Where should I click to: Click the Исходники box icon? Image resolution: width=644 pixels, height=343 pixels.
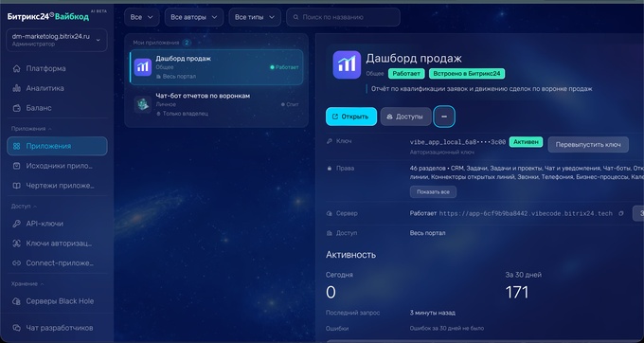(16, 166)
